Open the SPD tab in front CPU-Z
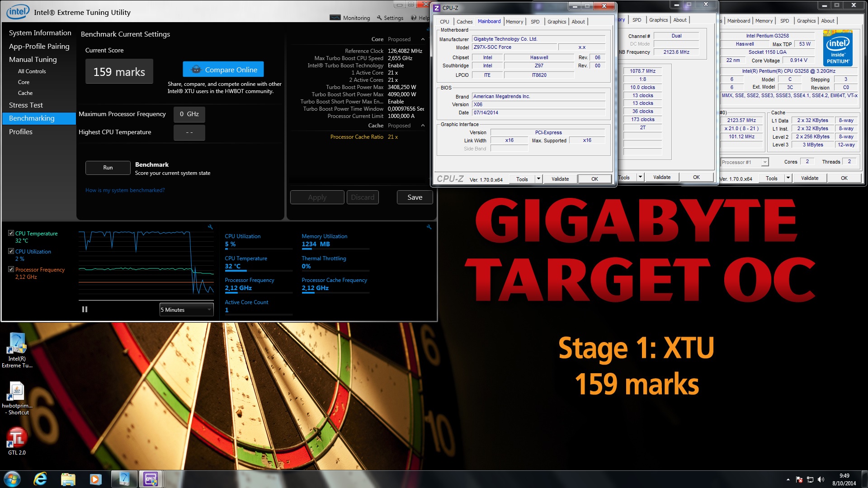868x488 pixels. coord(535,22)
